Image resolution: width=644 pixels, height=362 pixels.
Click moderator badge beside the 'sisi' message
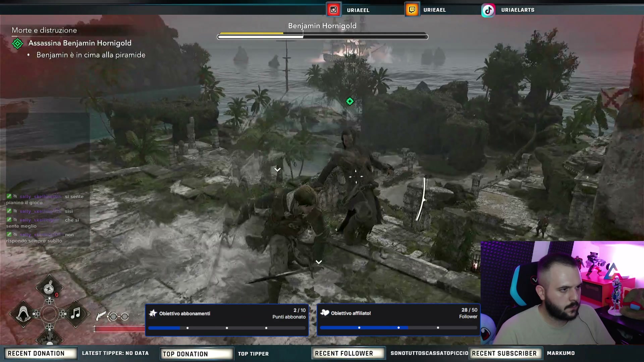click(9, 211)
